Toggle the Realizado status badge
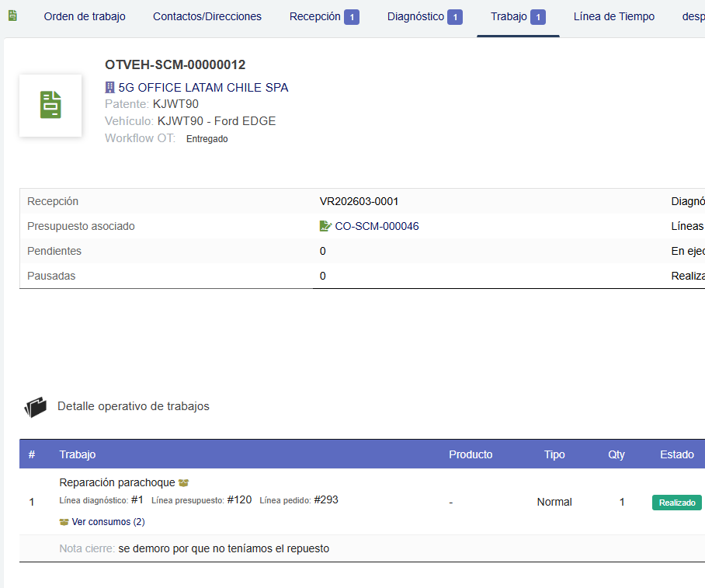This screenshot has height=588, width=705. click(676, 502)
